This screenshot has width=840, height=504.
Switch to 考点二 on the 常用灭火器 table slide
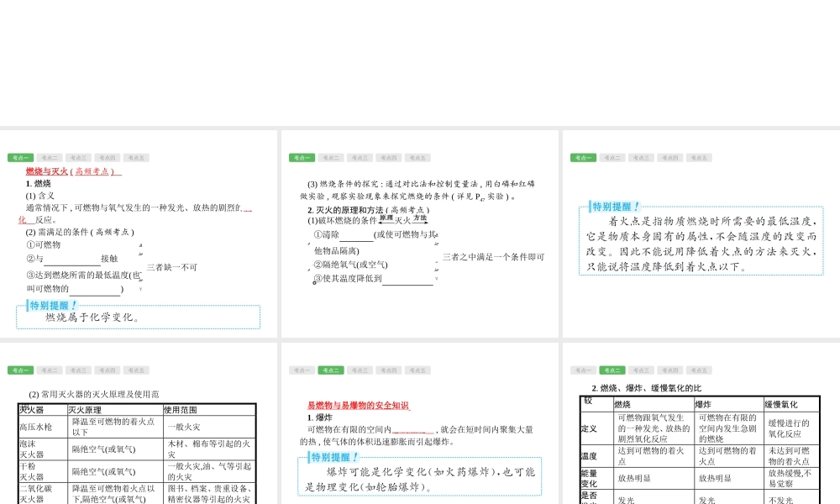click(50, 370)
